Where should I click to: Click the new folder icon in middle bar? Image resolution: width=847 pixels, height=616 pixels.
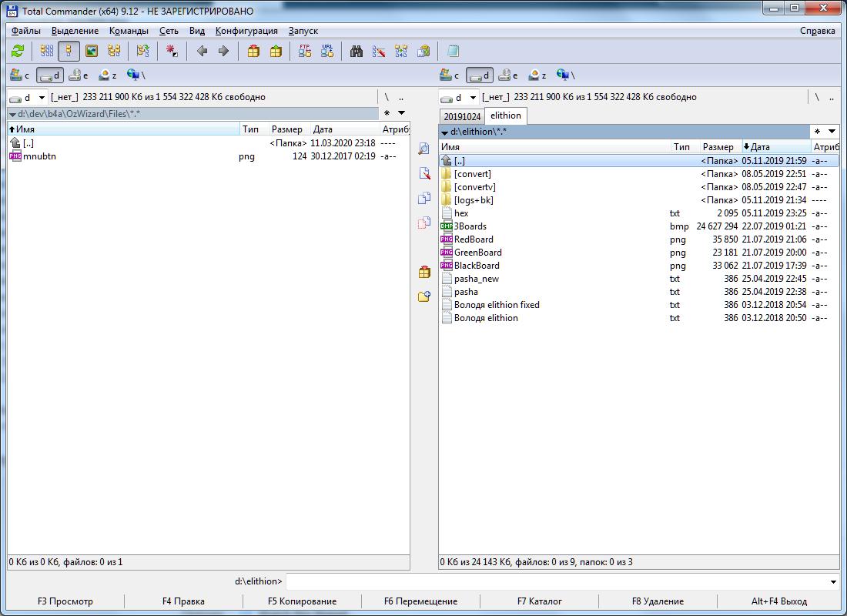click(x=424, y=296)
